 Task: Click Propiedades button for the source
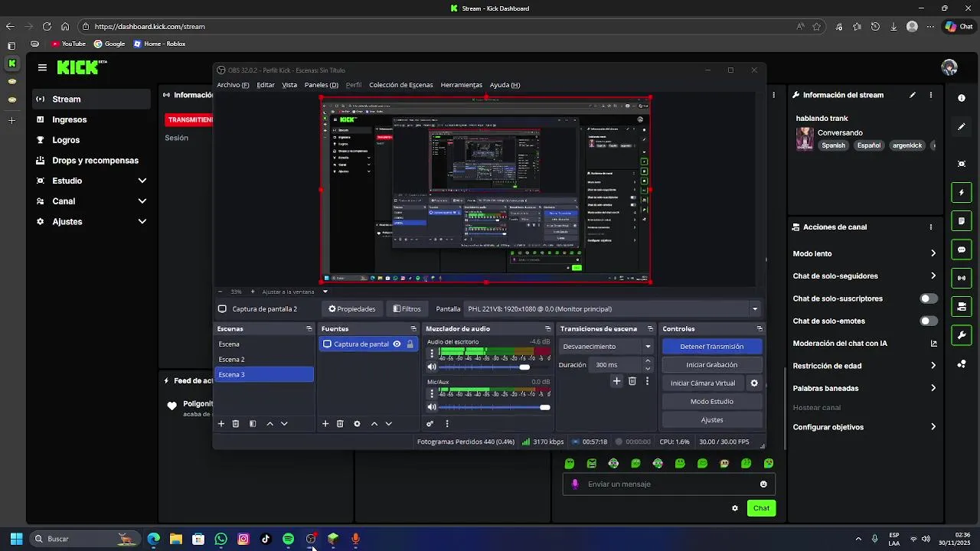pyautogui.click(x=352, y=309)
